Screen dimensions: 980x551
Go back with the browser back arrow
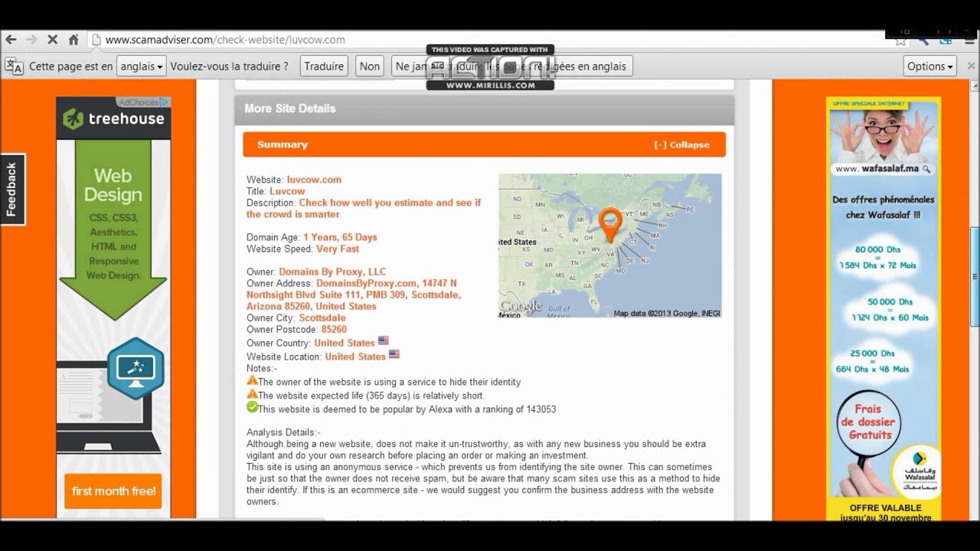pyautogui.click(x=11, y=40)
